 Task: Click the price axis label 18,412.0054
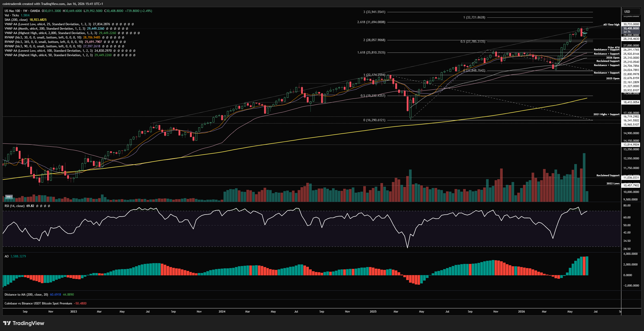631,102
